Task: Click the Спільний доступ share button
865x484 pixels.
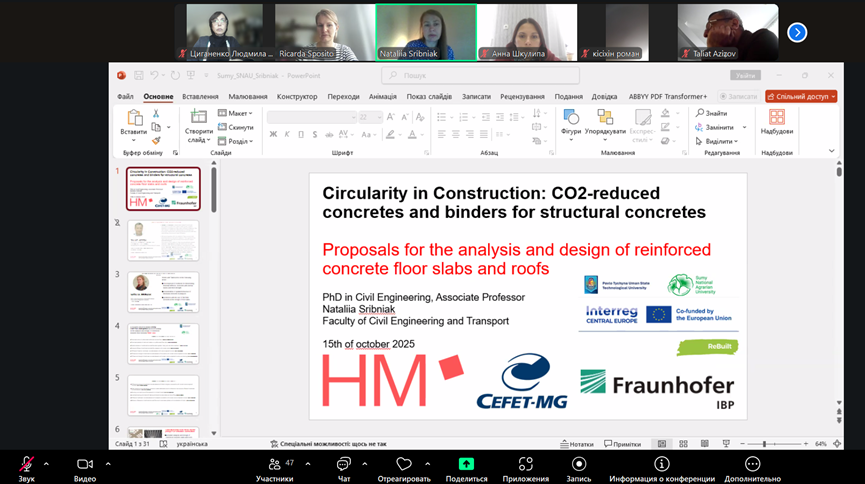Action: pyautogui.click(x=801, y=96)
